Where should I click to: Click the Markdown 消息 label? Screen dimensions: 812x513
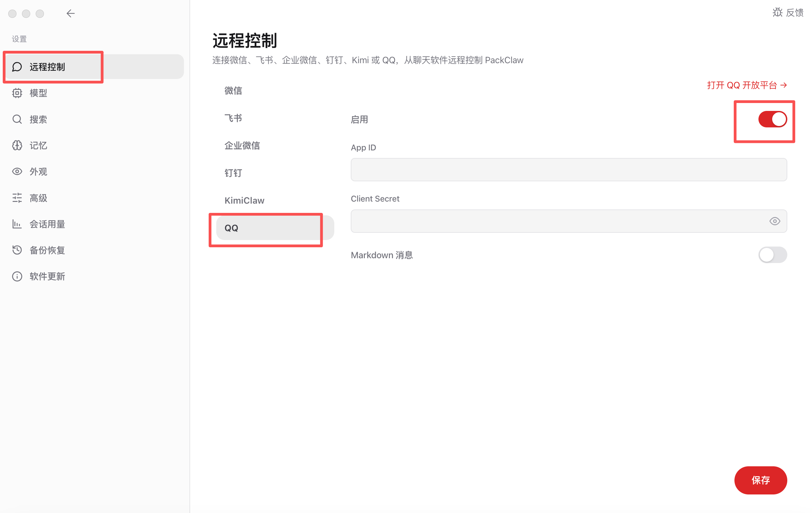pos(382,255)
